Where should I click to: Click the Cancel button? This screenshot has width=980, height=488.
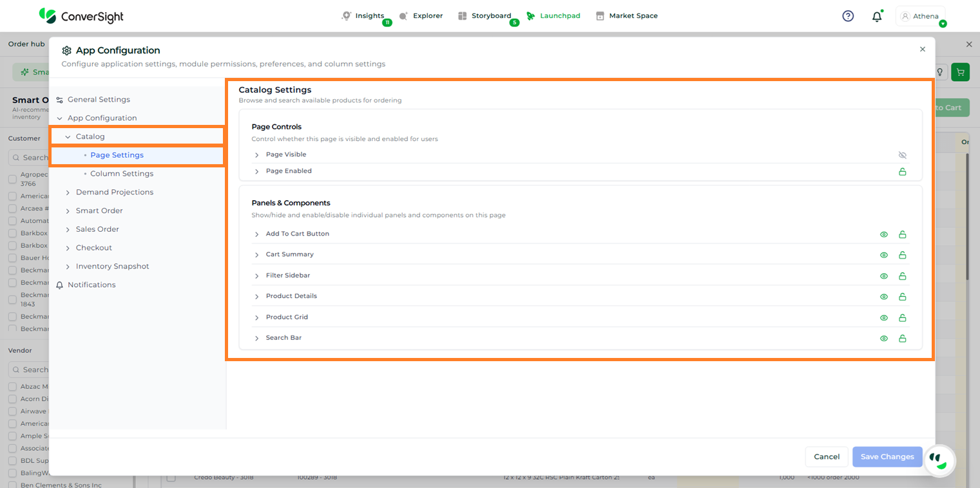[x=826, y=456]
